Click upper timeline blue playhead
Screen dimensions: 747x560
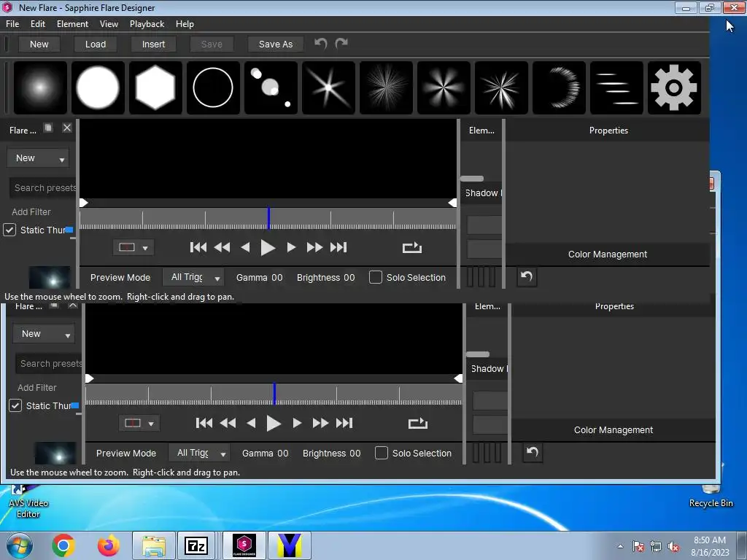pyautogui.click(x=268, y=218)
